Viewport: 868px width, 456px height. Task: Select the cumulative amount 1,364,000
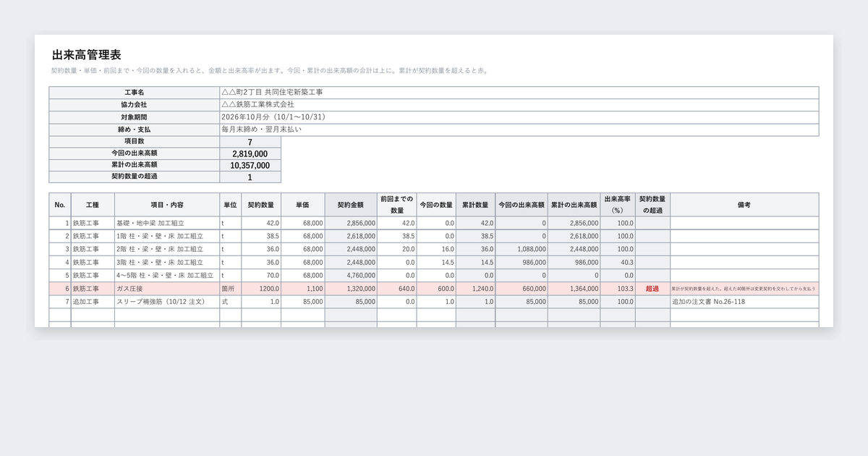[x=574, y=289]
